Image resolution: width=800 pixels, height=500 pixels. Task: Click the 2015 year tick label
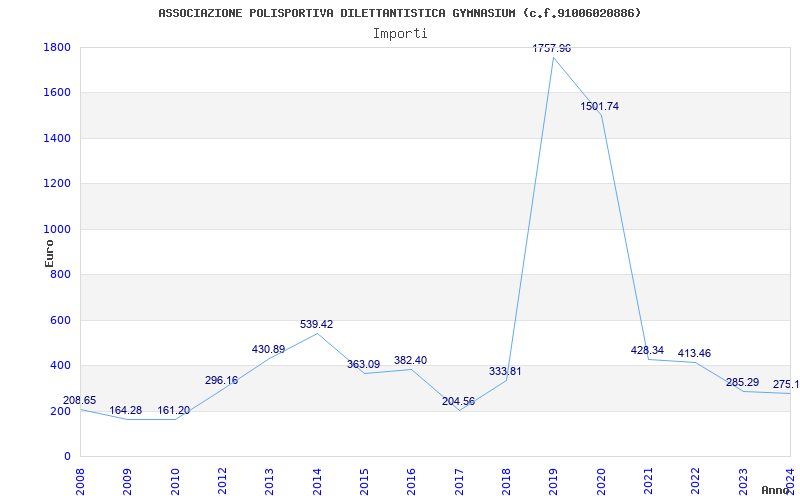pos(364,482)
